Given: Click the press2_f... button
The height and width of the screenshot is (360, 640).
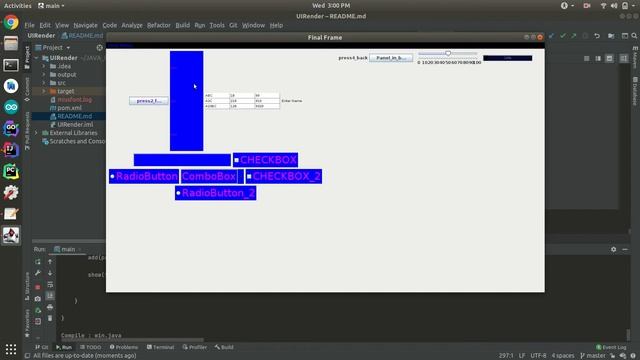Looking at the screenshot, I should click(x=149, y=101).
